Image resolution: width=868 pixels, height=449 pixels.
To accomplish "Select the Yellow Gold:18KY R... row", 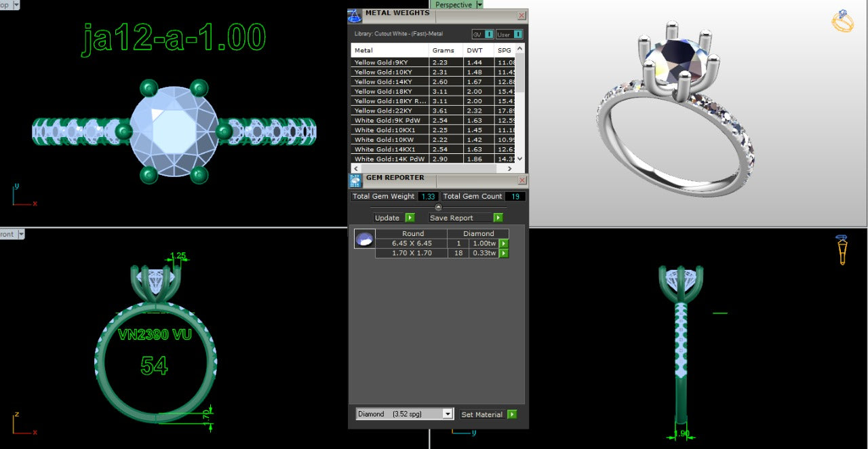I will click(433, 101).
